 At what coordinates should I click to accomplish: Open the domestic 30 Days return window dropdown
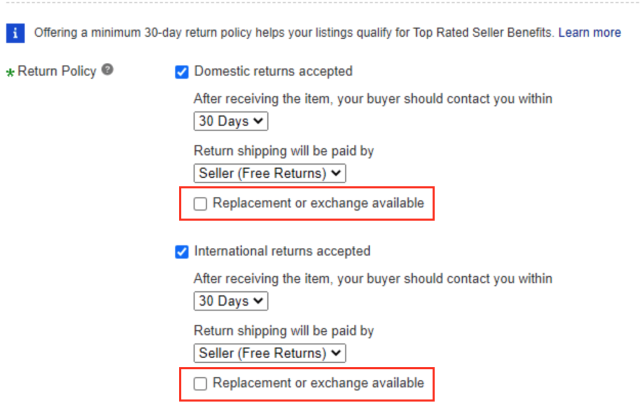click(231, 121)
